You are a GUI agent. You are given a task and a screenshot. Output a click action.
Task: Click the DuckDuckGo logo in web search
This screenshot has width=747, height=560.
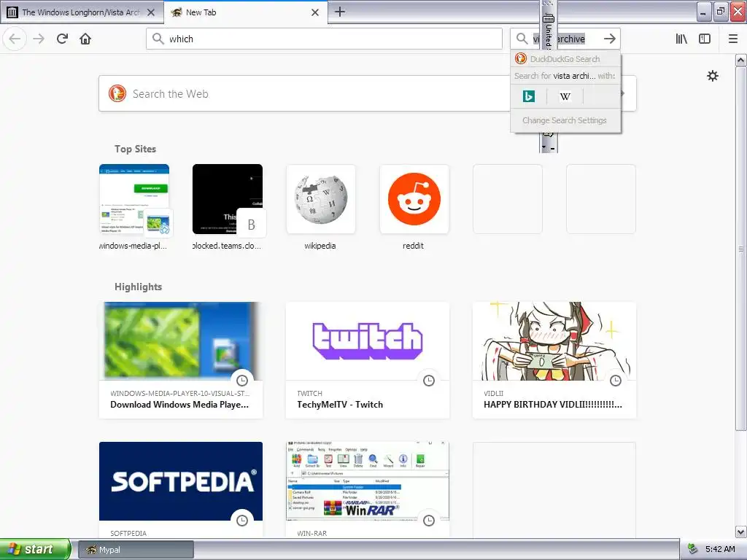[x=117, y=93]
